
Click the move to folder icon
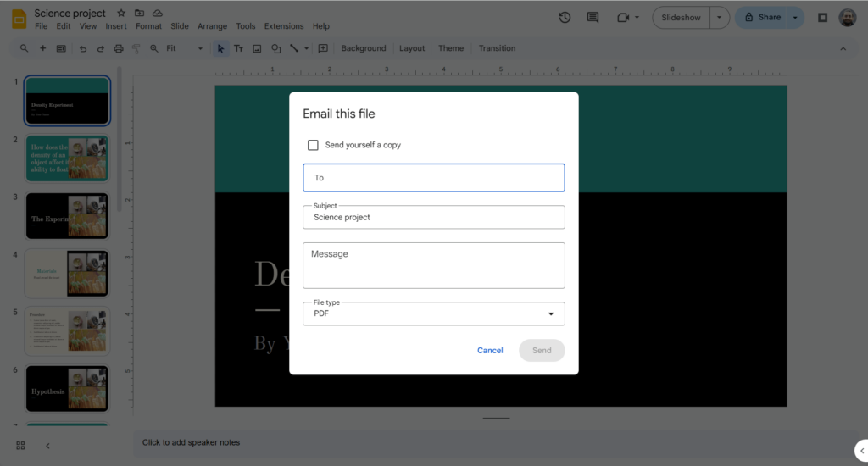click(x=139, y=14)
